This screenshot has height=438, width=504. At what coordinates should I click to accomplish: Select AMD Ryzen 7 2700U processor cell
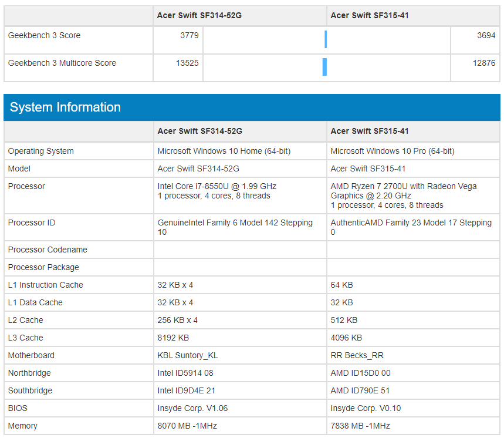(x=414, y=196)
